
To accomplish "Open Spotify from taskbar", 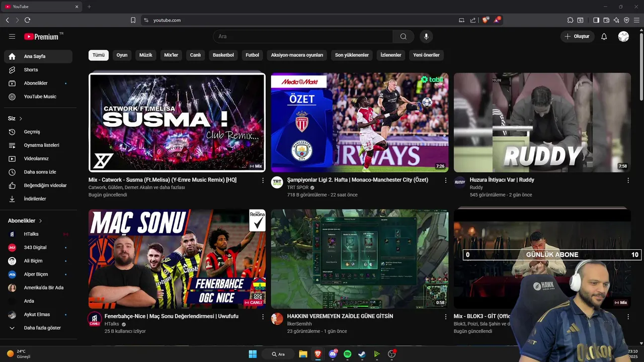I will 347,354.
